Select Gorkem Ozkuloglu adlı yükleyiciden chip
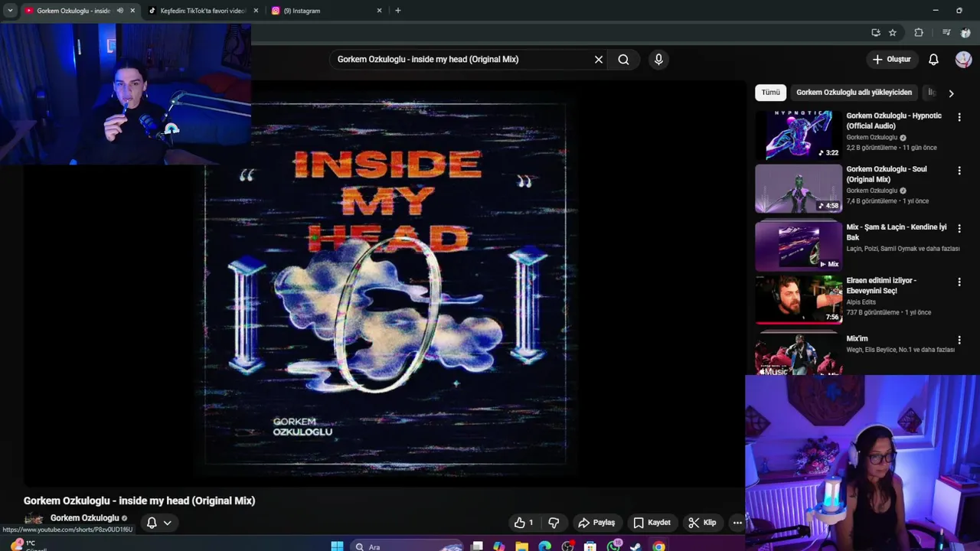 click(x=854, y=93)
